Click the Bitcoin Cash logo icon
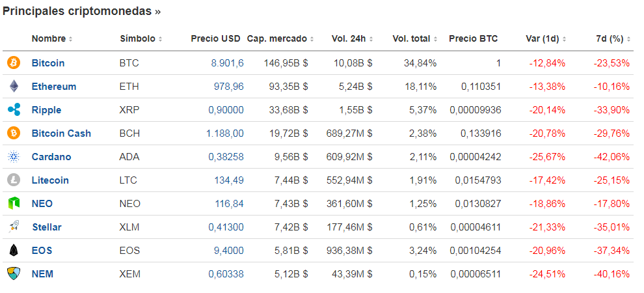This screenshot has height=293, width=644. pos(14,133)
